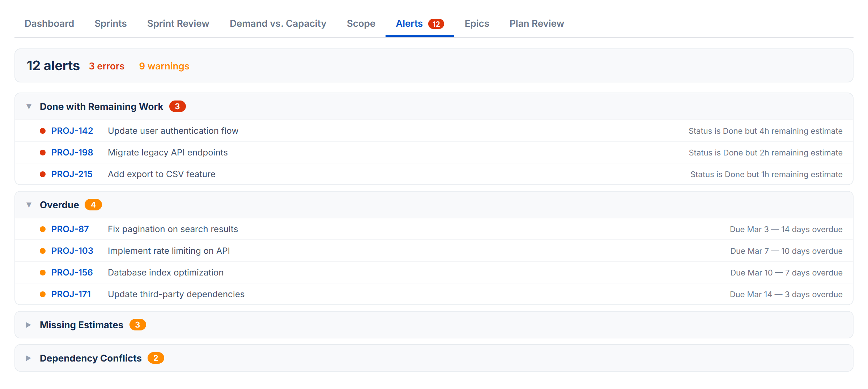This screenshot has height=389, width=868.
Task: Click the red status dot next to PROJ-142
Action: [x=42, y=131]
